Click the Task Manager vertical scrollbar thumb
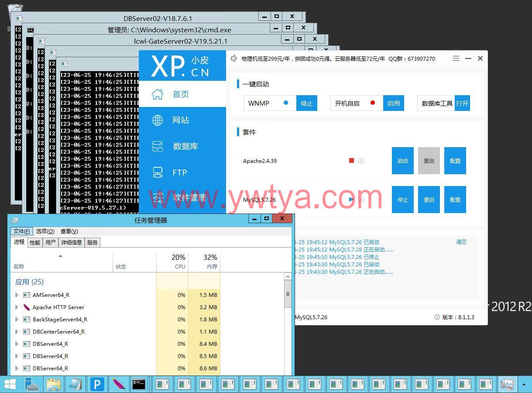The image size is (532, 393). [288, 294]
